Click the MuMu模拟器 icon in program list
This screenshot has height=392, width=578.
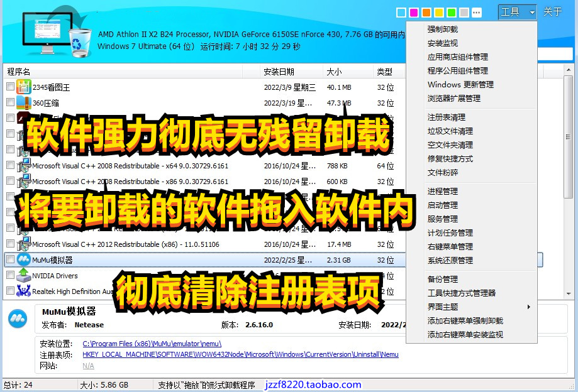pyautogui.click(x=24, y=259)
